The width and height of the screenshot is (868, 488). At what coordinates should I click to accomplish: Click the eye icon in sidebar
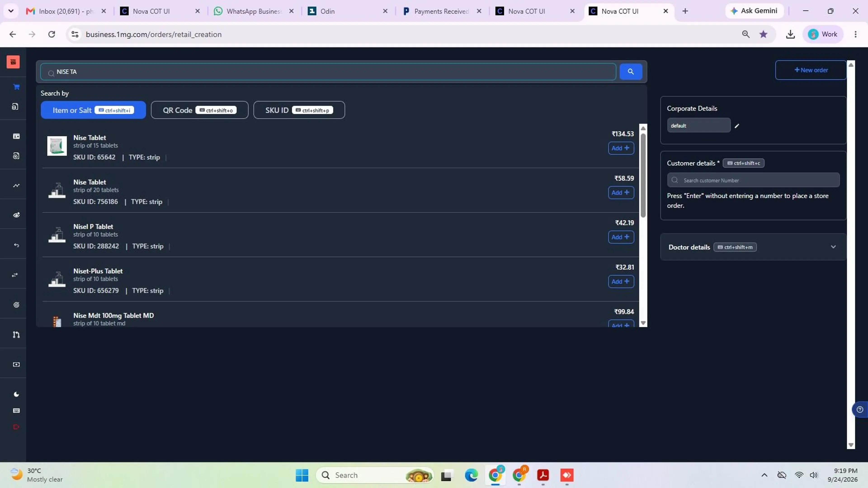[x=16, y=215]
